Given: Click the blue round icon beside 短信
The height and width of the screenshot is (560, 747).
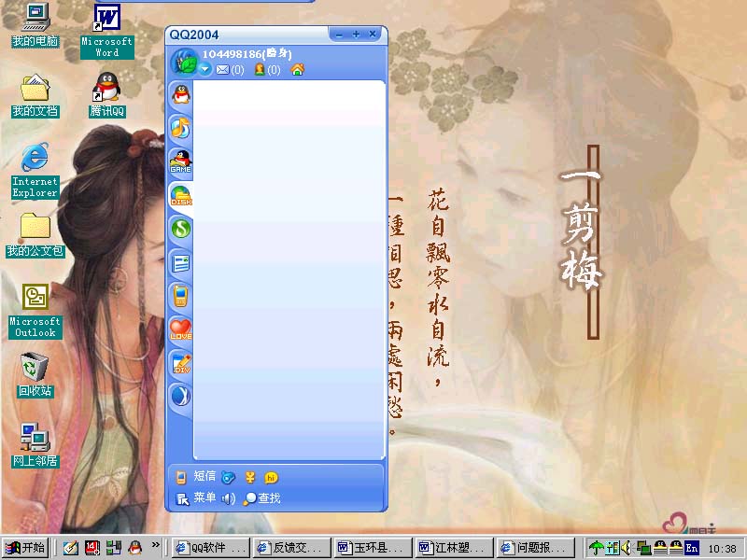Looking at the screenshot, I should pyautogui.click(x=228, y=477).
